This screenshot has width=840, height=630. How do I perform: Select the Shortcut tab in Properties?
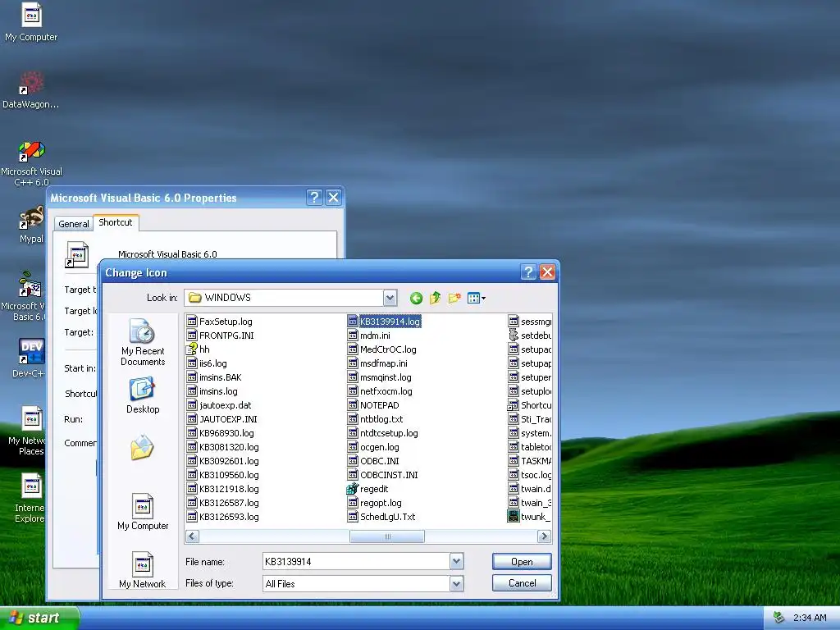click(116, 222)
